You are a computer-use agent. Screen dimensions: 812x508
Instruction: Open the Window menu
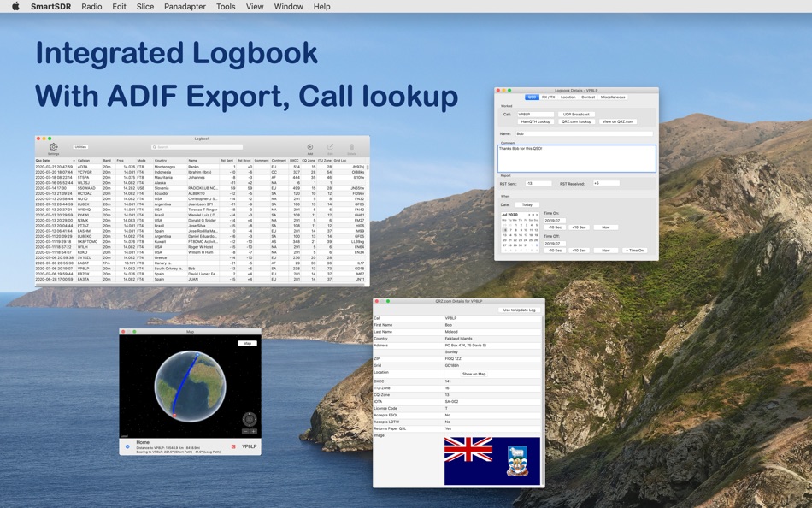click(x=288, y=6)
